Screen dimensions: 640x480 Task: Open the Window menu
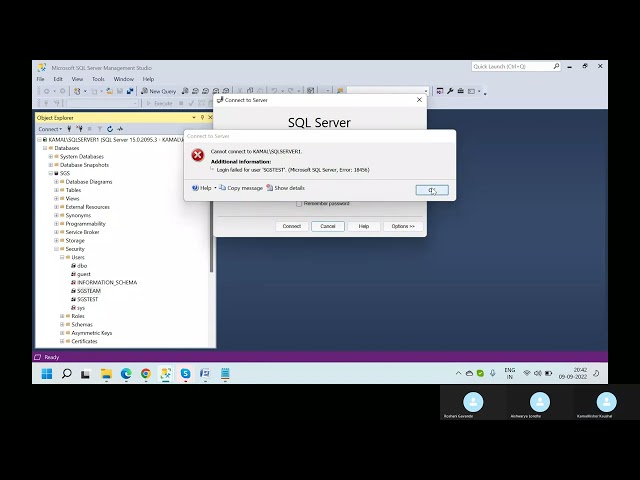pos(124,79)
